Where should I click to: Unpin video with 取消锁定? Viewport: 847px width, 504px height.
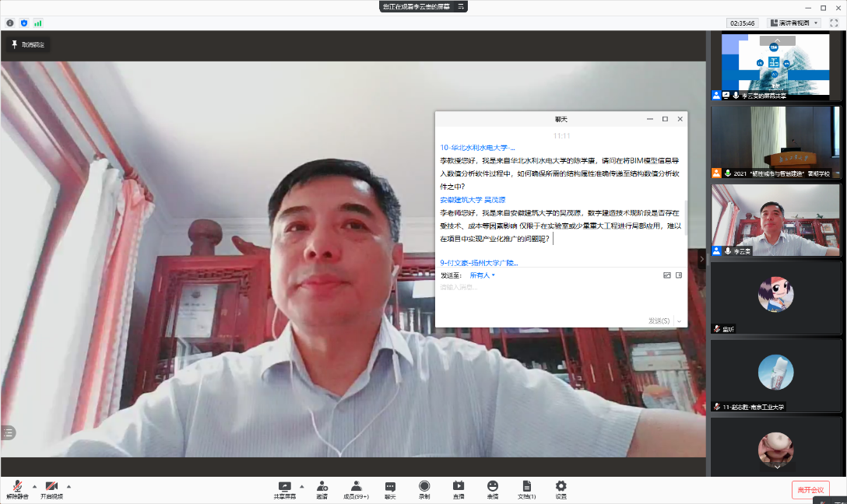coord(28,45)
